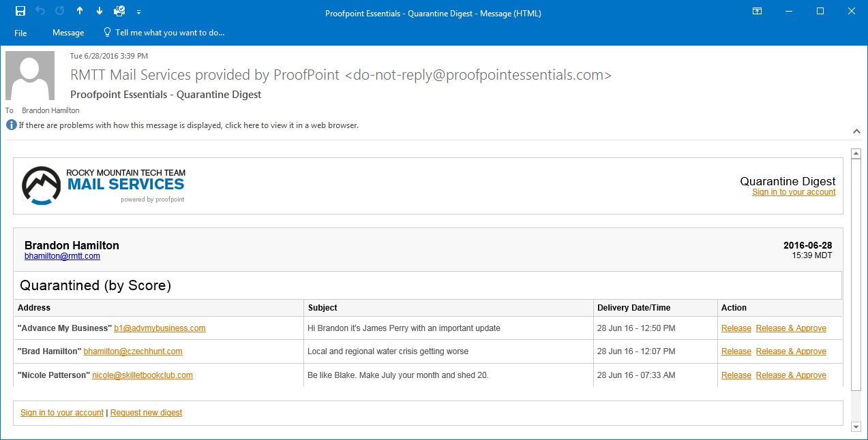Open Customize Quick Access Toolbar dropdown

click(x=139, y=12)
